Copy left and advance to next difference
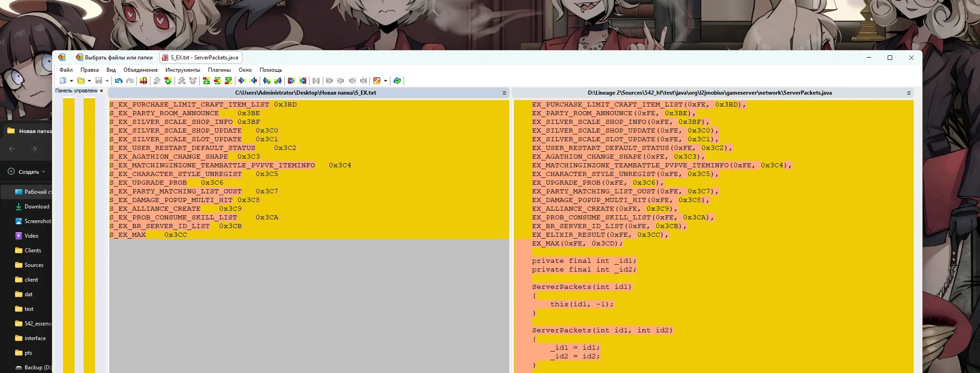Image resolution: width=980 pixels, height=373 pixels. [x=278, y=81]
